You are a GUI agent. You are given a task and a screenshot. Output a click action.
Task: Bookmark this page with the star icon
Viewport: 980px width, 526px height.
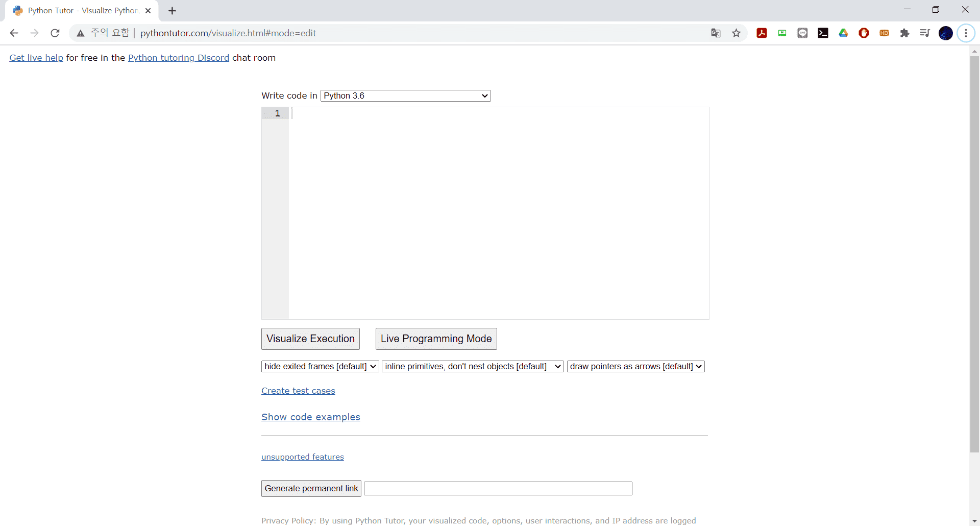(x=736, y=33)
